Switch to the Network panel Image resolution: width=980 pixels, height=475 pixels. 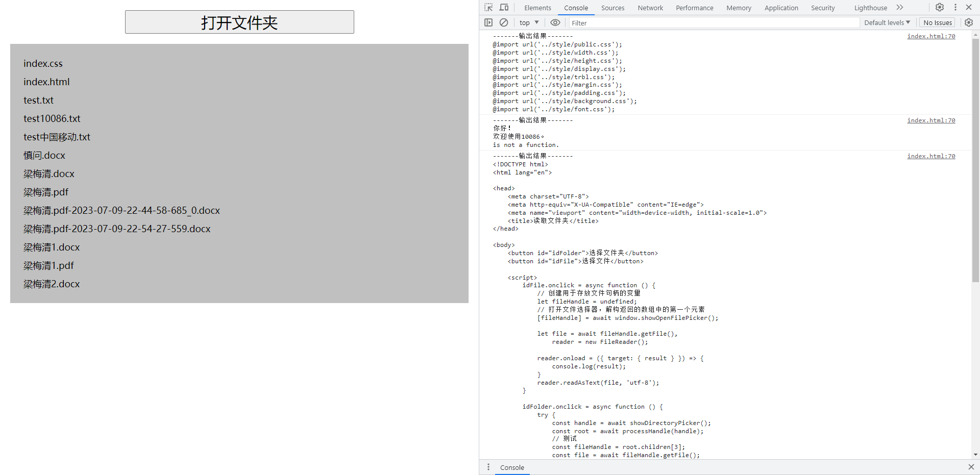(x=650, y=8)
